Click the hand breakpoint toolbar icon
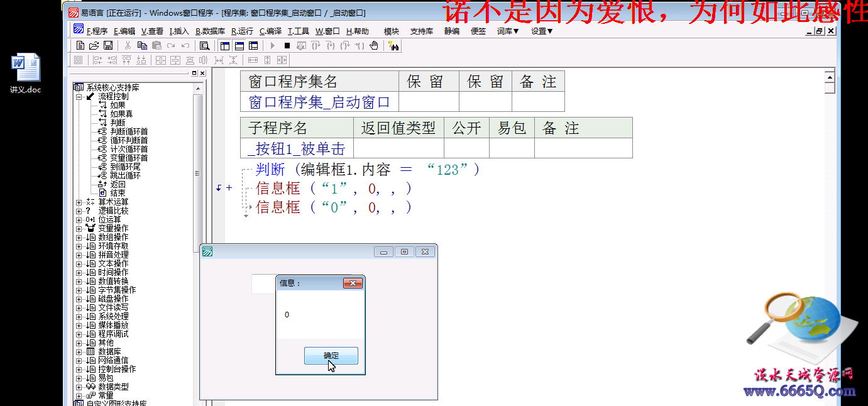868x406 pixels. coord(374,45)
